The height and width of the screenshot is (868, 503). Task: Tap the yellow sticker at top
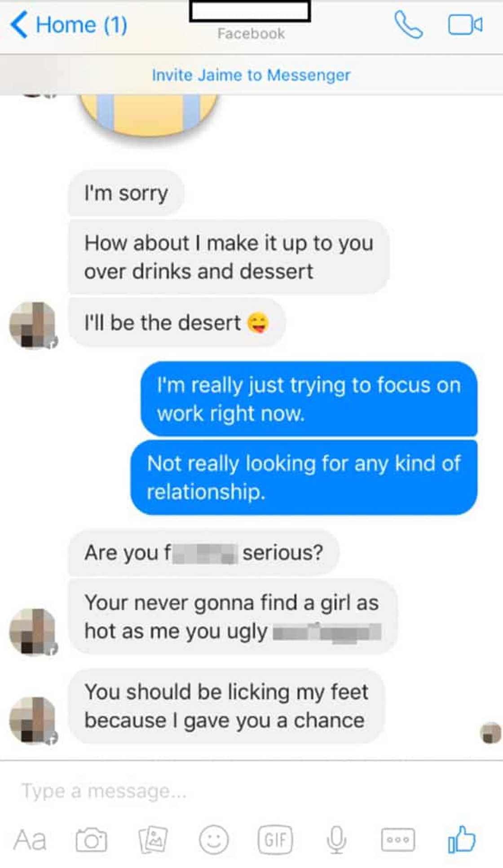(149, 115)
